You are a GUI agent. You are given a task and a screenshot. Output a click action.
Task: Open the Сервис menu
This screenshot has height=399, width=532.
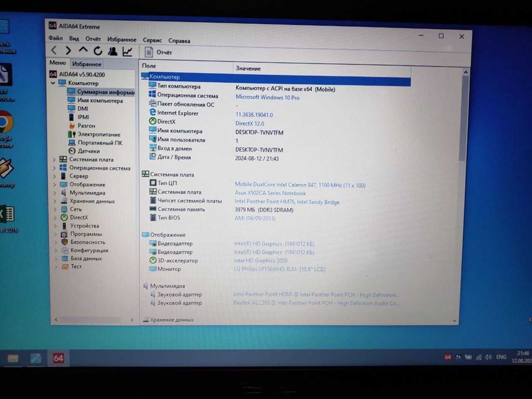click(152, 40)
